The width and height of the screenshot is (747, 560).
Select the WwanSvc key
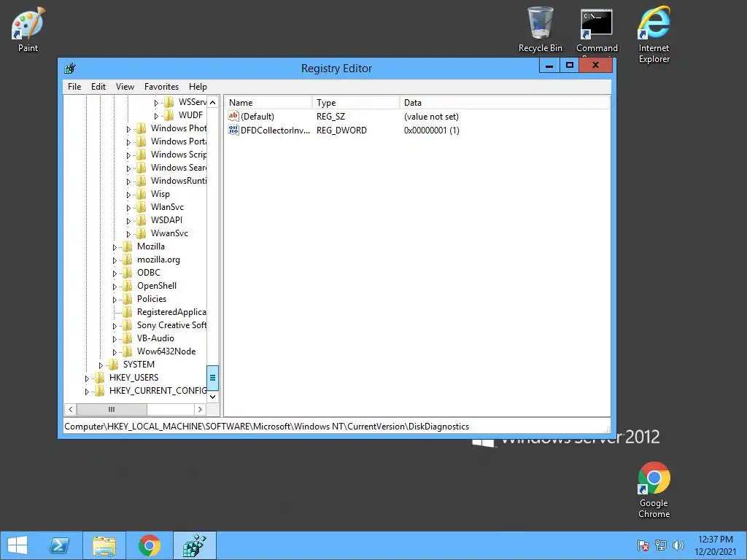click(x=169, y=233)
